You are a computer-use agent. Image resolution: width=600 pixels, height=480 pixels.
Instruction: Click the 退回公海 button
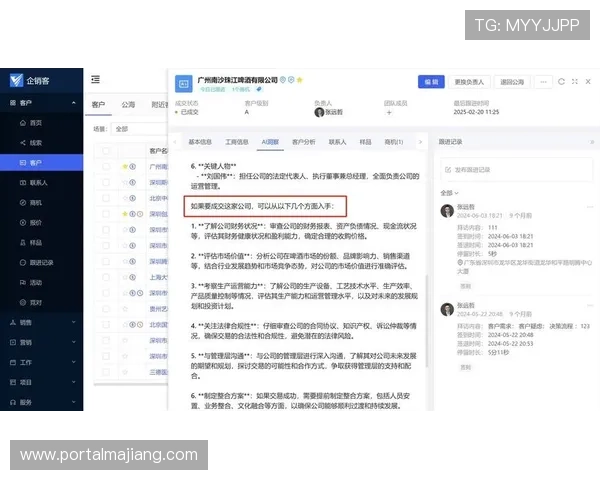tap(512, 82)
